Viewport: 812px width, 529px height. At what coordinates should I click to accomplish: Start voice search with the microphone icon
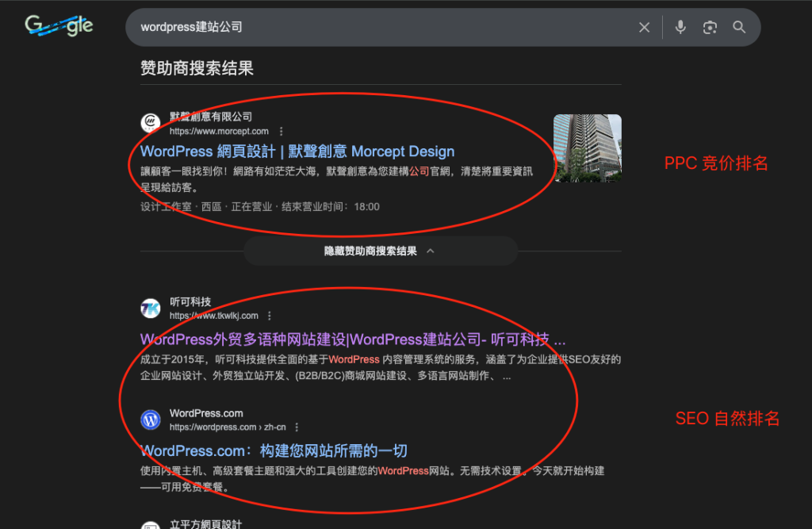[680, 28]
